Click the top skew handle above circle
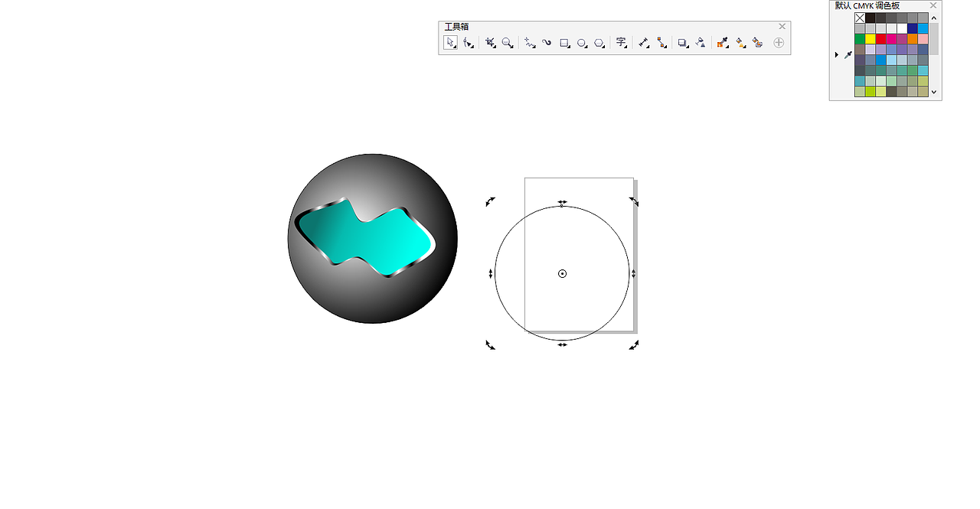This screenshot has height=509, width=980. [x=562, y=202]
